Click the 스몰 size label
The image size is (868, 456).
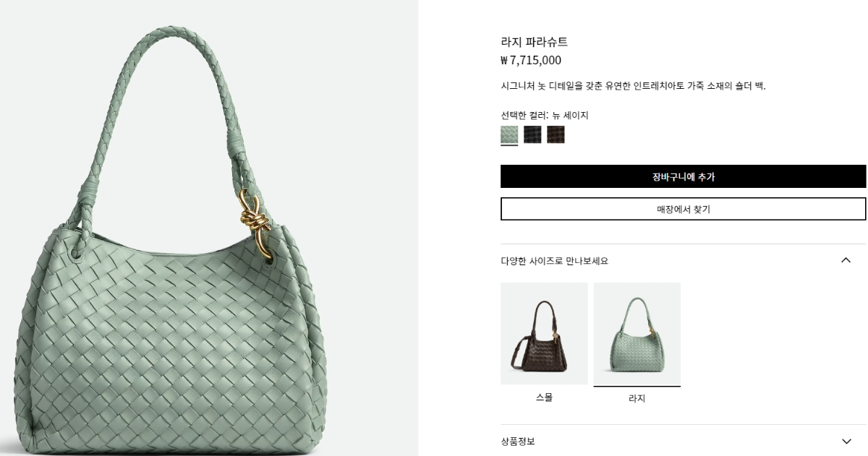click(x=544, y=397)
